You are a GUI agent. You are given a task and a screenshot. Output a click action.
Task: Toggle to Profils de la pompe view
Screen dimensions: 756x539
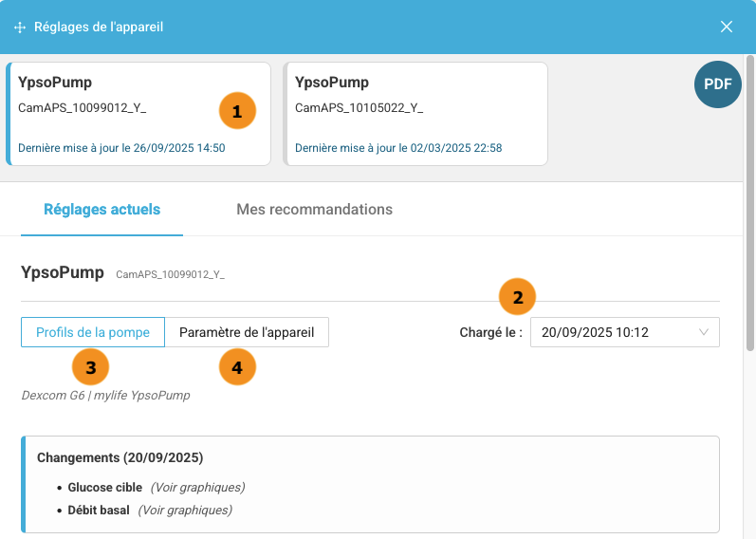tap(93, 332)
